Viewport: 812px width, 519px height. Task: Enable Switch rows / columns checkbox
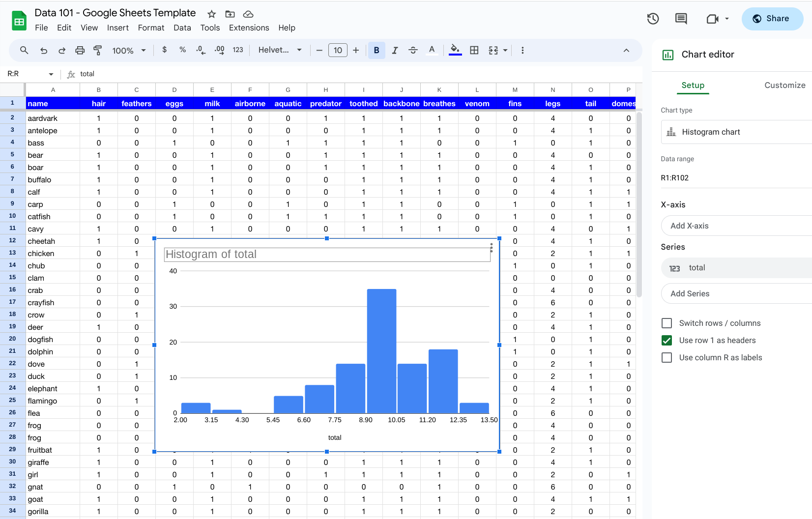coord(667,323)
